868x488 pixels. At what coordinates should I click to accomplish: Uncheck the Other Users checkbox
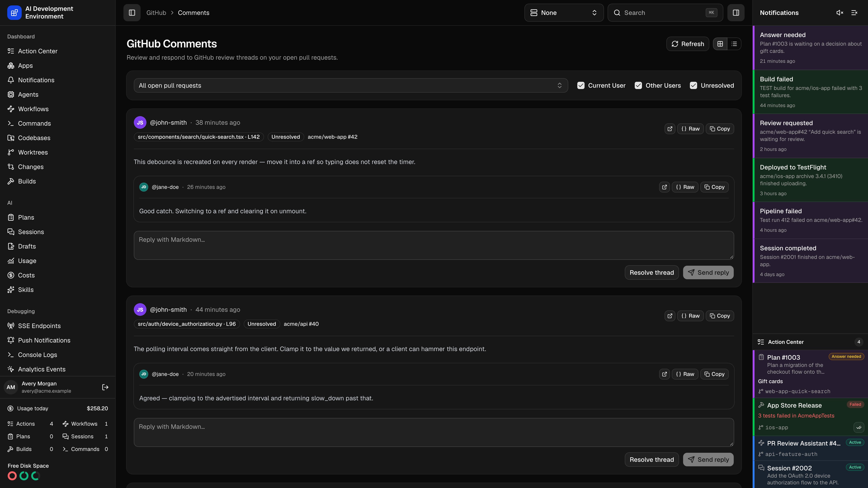tap(638, 86)
